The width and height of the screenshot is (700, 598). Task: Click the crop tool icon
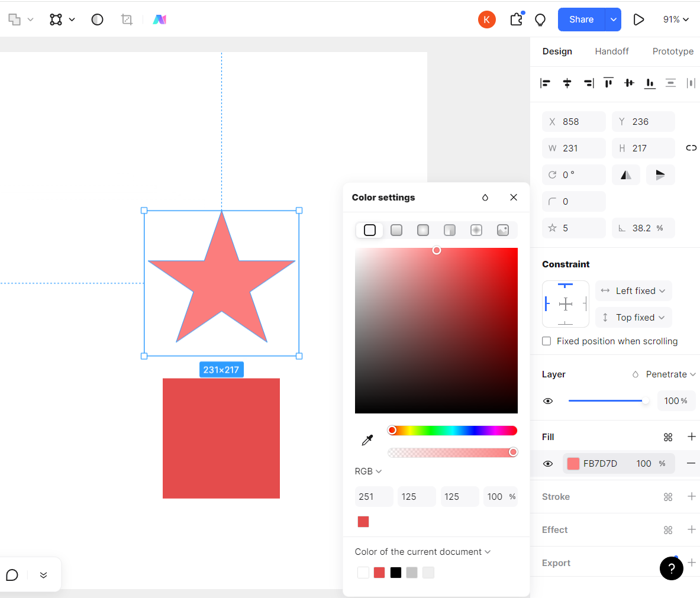(127, 20)
